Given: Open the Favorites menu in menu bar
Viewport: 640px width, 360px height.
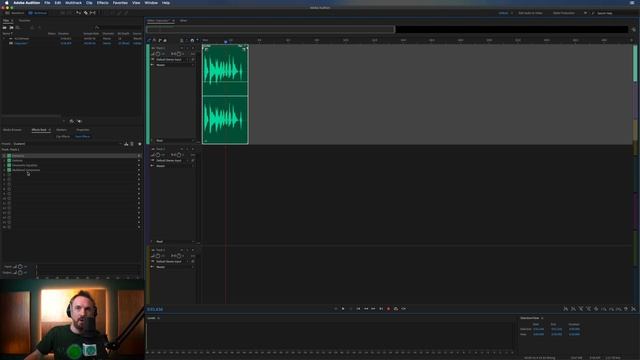Looking at the screenshot, I should coord(120,3).
